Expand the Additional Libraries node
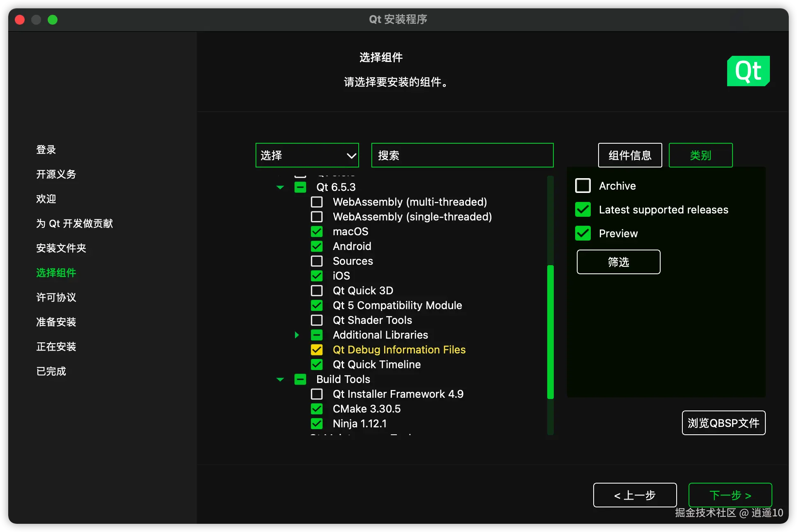This screenshot has height=532, width=797. [297, 335]
